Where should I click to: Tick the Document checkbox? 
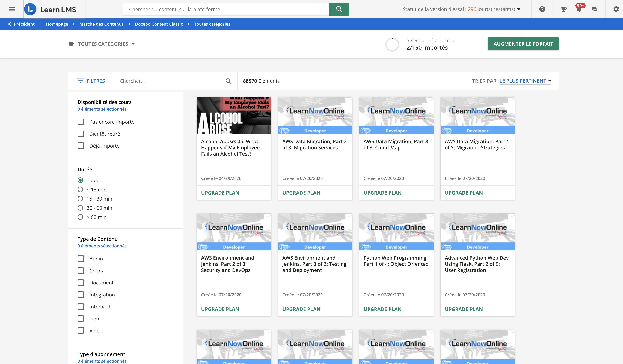click(81, 283)
